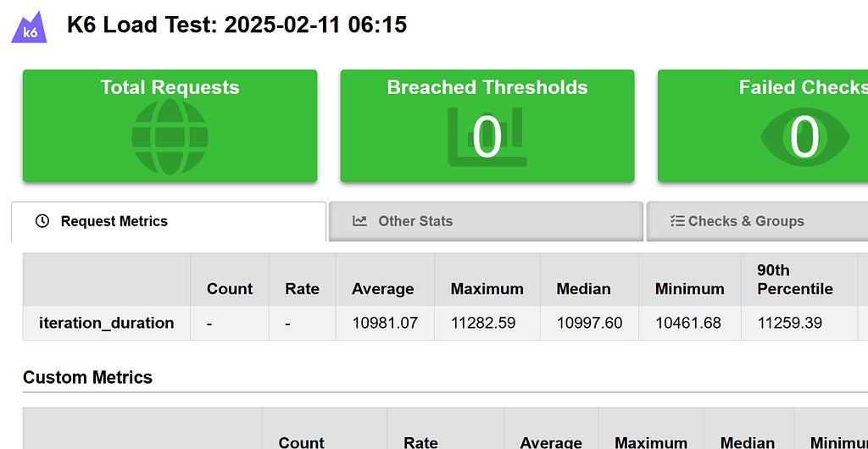Click the checklist icon on Checks & Groups tab
The image size is (868, 449).
(x=677, y=221)
